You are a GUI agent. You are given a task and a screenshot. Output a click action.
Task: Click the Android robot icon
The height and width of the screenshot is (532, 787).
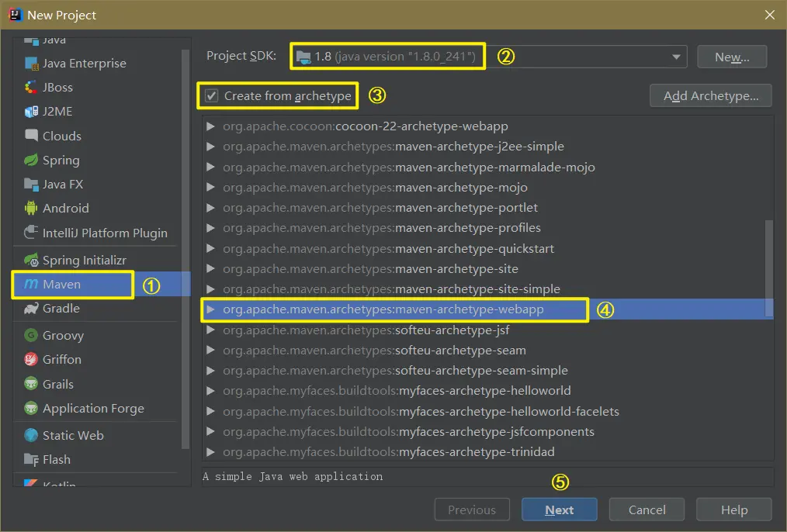(31, 208)
